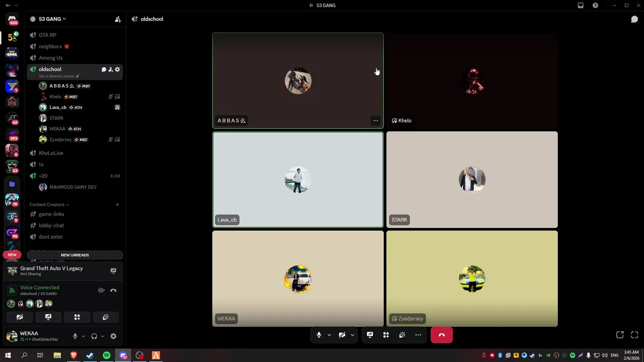The height and width of the screenshot is (362, 644).
Task: Open Activities launcher in the call bar
Action: [386, 335]
